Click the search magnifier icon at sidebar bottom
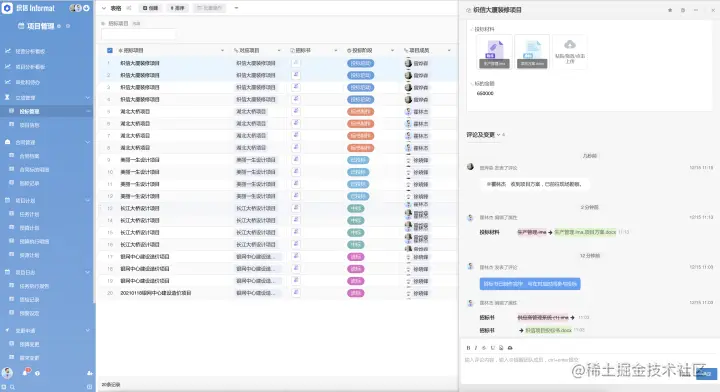The height and width of the screenshot is (392, 720). click(12, 387)
